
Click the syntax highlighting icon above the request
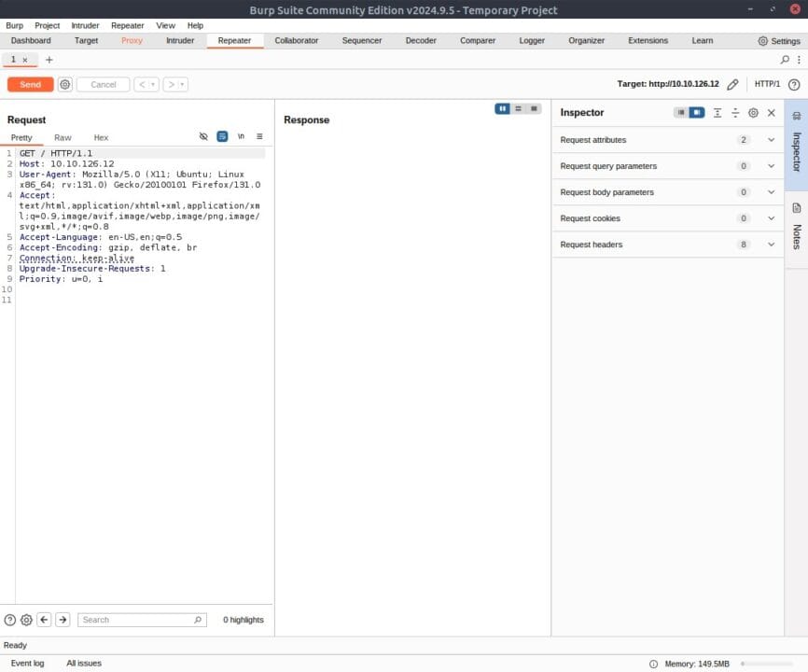[x=222, y=137]
